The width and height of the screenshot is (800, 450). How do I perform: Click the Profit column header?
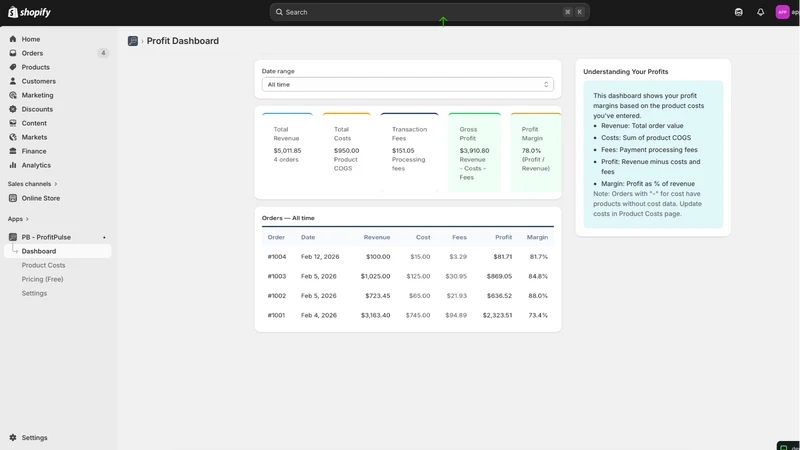click(x=503, y=237)
